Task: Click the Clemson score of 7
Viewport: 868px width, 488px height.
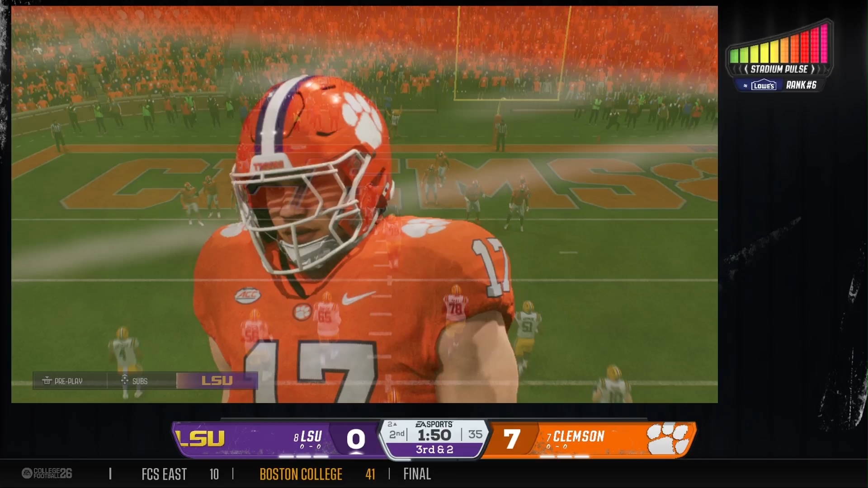Action: click(511, 439)
